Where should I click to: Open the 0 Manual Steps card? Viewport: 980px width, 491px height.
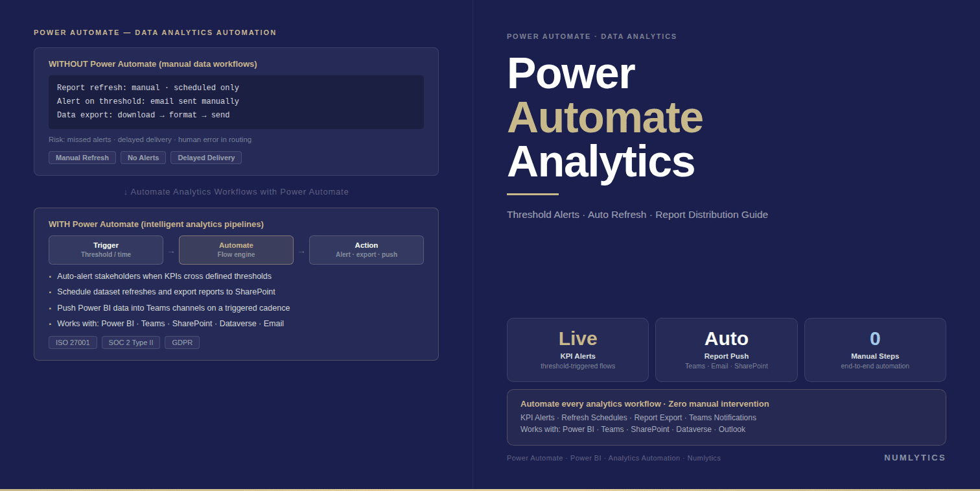[875, 350]
